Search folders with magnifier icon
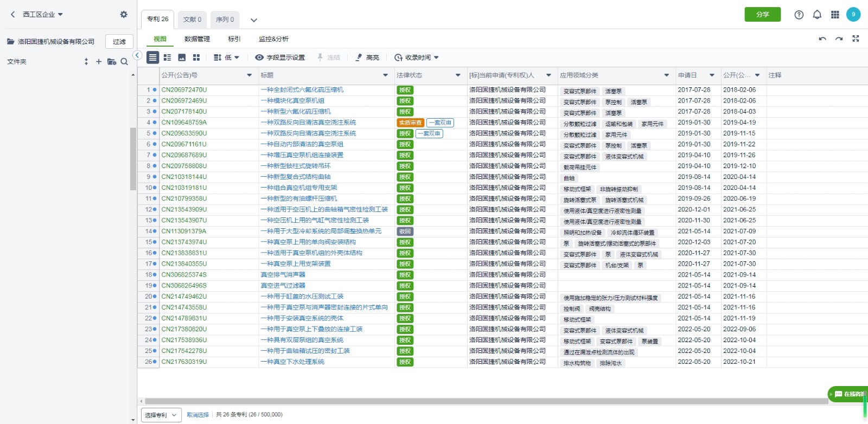Screen dimensions: 868x424 click(124, 62)
